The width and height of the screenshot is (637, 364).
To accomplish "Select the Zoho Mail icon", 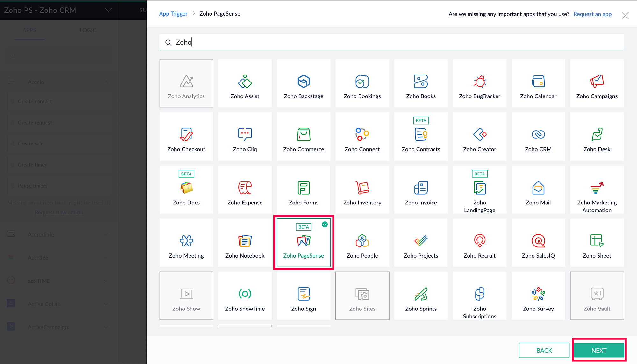I will pyautogui.click(x=538, y=188).
